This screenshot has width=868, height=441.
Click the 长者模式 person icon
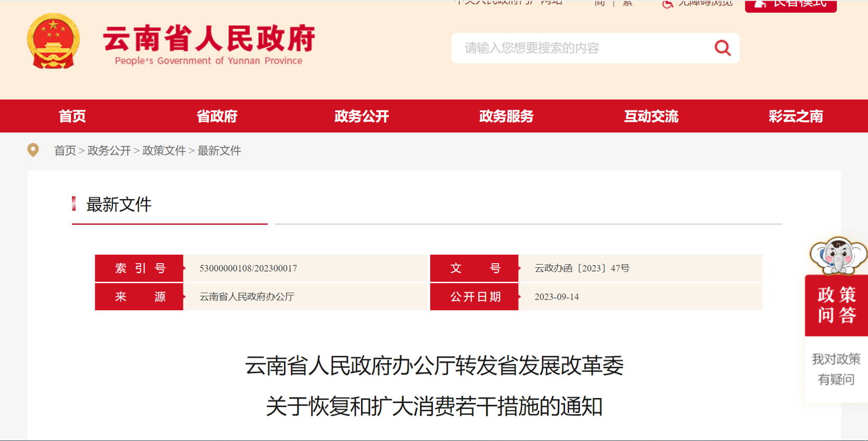(760, 4)
